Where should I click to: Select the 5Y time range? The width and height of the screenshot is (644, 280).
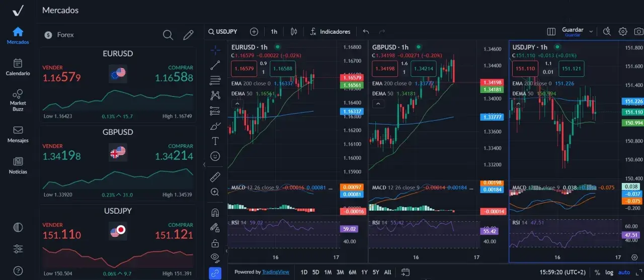coord(376,272)
